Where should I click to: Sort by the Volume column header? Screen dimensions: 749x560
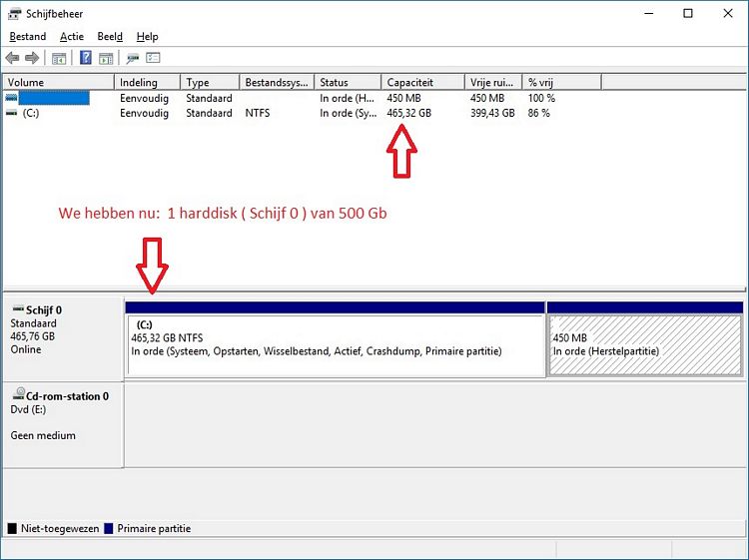(59, 82)
